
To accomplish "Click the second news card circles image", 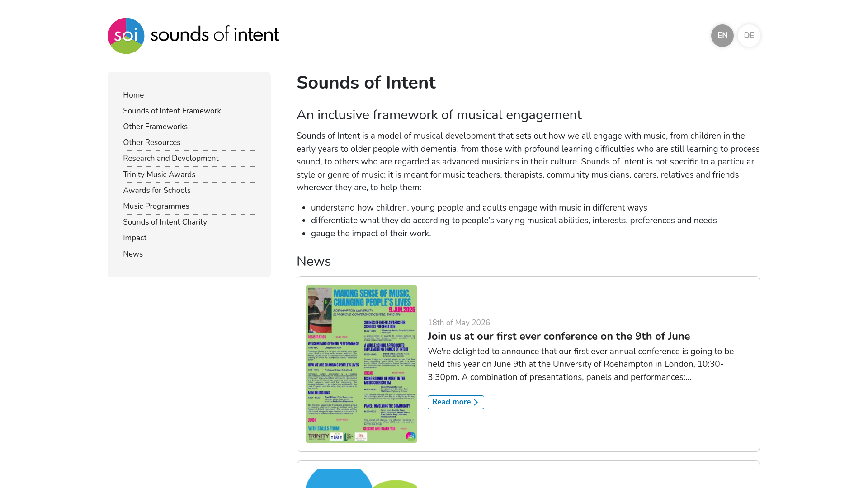I will coord(361,479).
